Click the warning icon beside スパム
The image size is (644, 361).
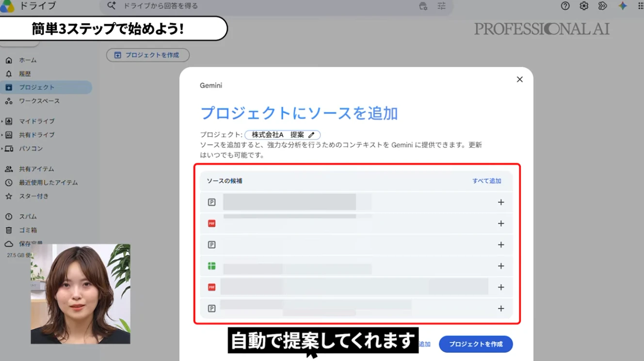coord(9,216)
